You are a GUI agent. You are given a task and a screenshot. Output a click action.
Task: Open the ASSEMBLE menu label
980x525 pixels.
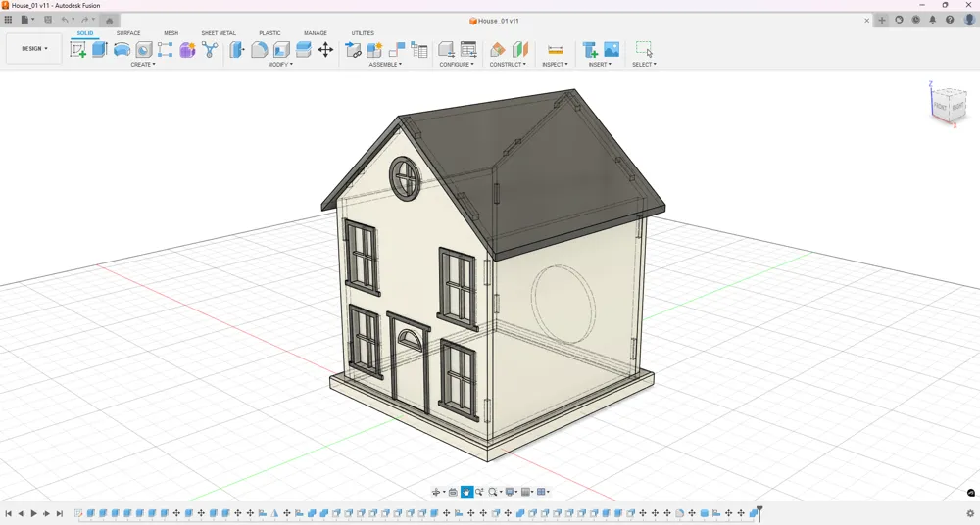tap(385, 65)
